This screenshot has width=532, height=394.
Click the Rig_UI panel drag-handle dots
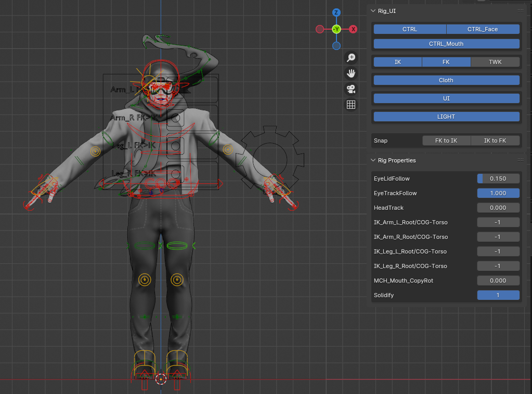pyautogui.click(x=521, y=11)
